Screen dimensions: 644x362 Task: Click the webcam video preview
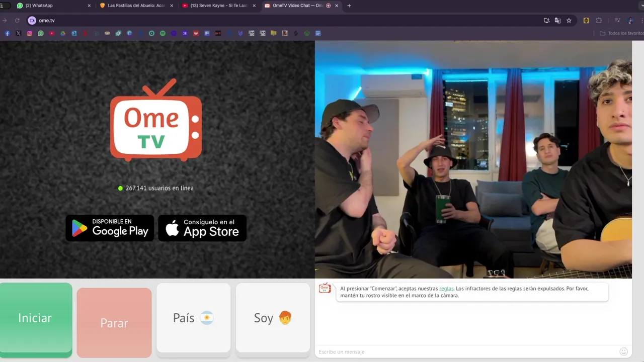pyautogui.click(x=473, y=159)
